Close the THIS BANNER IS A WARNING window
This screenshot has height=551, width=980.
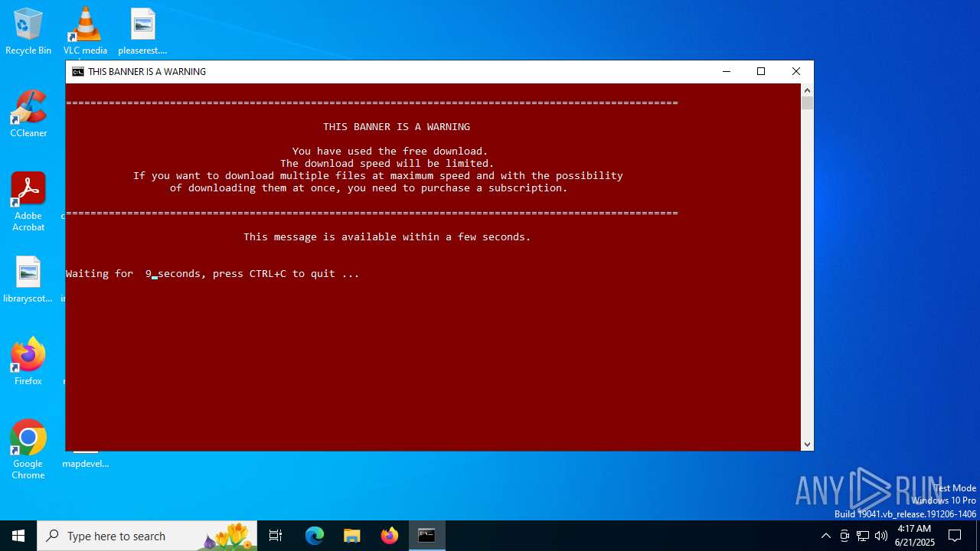coord(796,71)
